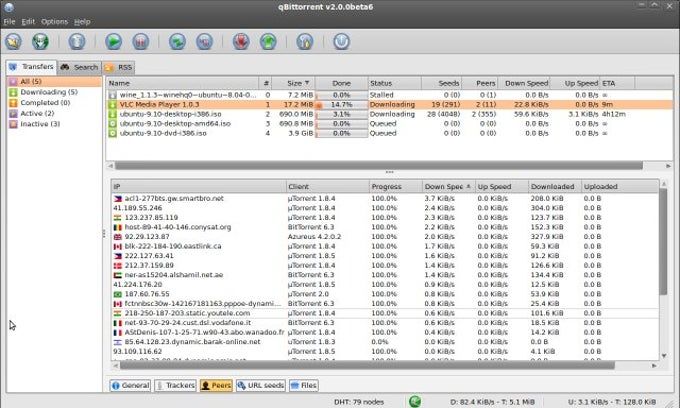Sort peers by Down Speed column header
680x408 pixels.
tap(444, 186)
